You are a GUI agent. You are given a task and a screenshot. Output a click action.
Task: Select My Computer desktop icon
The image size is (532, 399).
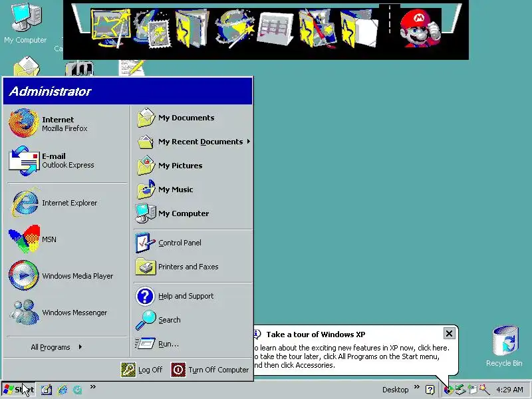tap(25, 23)
